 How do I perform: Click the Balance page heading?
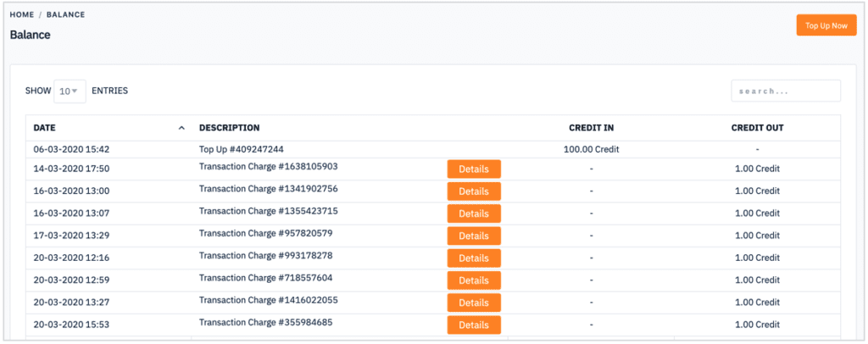click(x=30, y=35)
